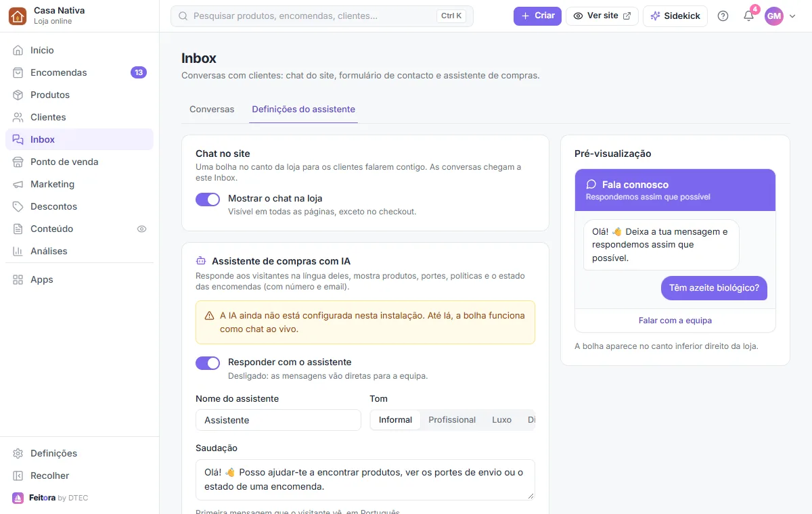Focus the Pesquisar produtos search field
This screenshot has width=812, height=514.
322,16
